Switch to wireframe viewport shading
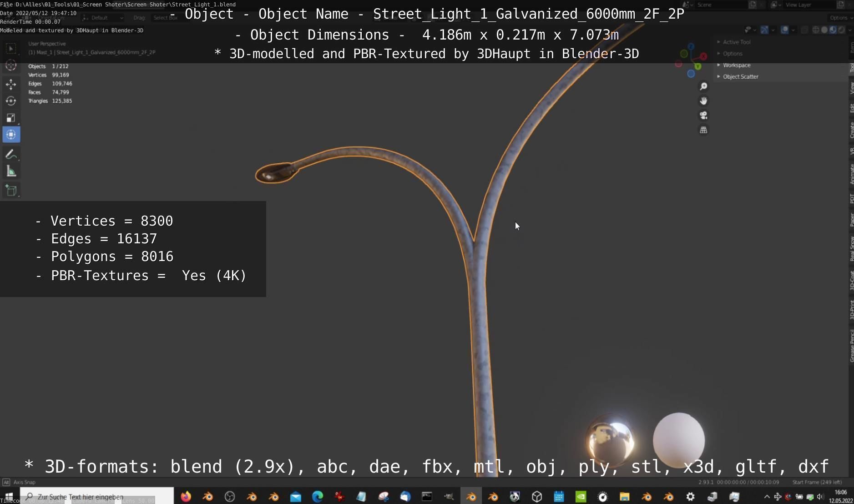 click(816, 30)
